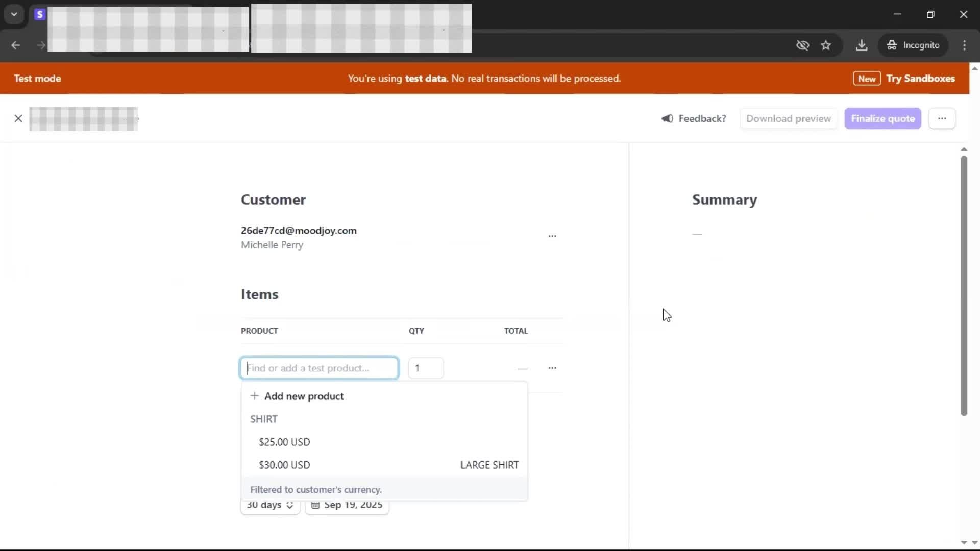Click the Download preview button
The height and width of the screenshot is (551, 980).
(x=788, y=119)
